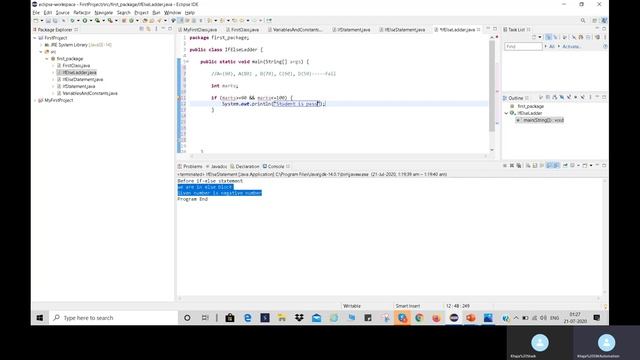
Task: Click the toolbar Search magnifier icon at top right
Action: [x=583, y=20]
